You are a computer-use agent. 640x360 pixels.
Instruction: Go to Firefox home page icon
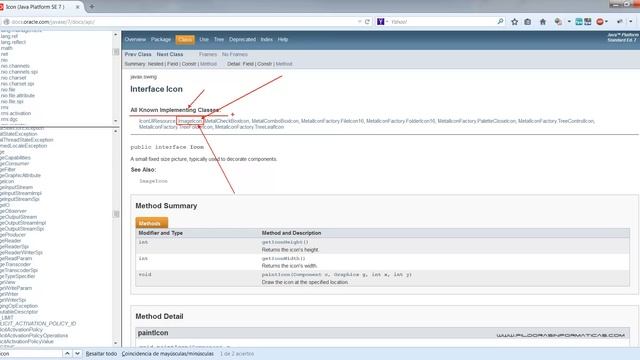click(542, 22)
